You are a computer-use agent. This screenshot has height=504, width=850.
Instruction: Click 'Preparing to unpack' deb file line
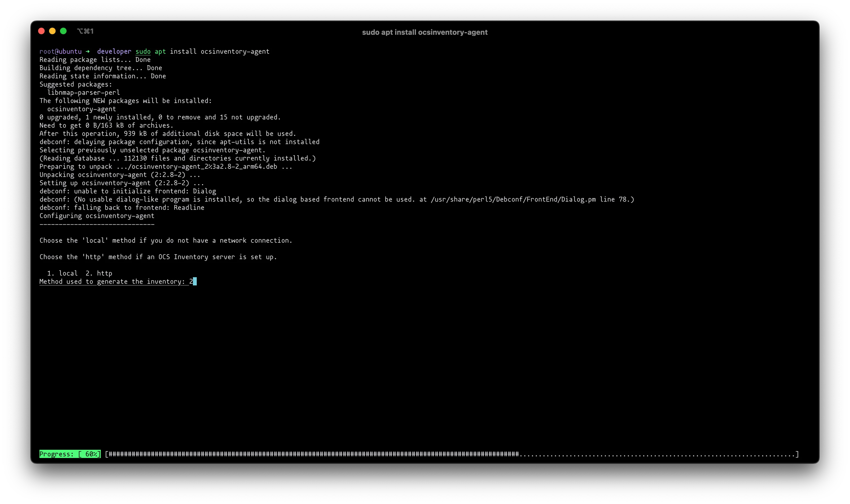166,167
